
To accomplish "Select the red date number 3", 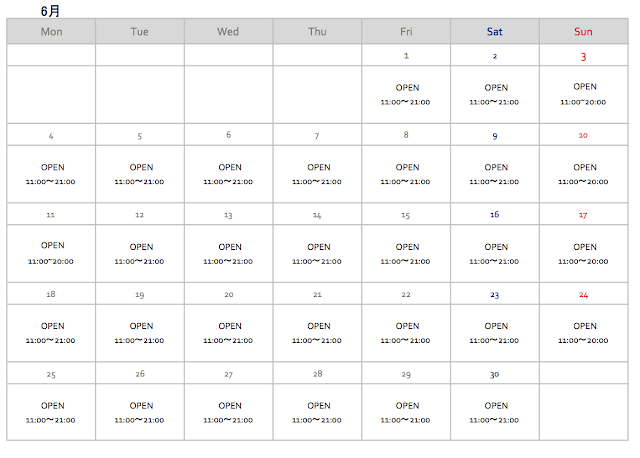I will [x=583, y=56].
